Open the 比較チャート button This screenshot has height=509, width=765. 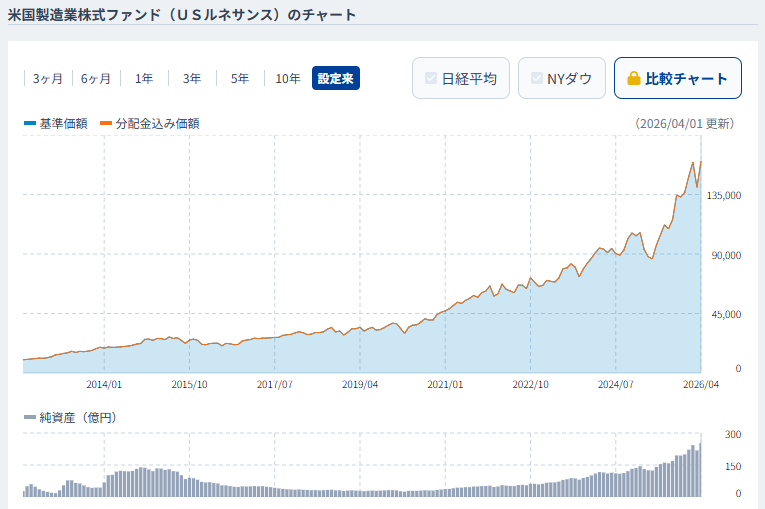click(678, 78)
